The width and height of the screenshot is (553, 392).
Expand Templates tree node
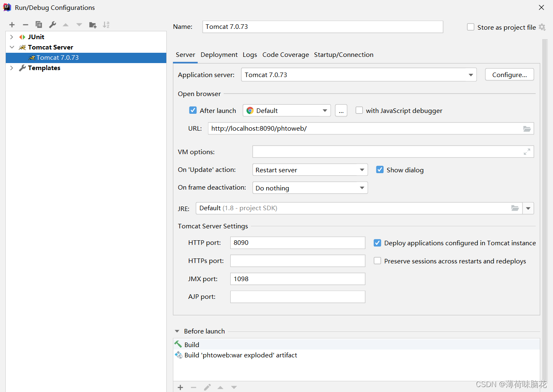(x=12, y=68)
